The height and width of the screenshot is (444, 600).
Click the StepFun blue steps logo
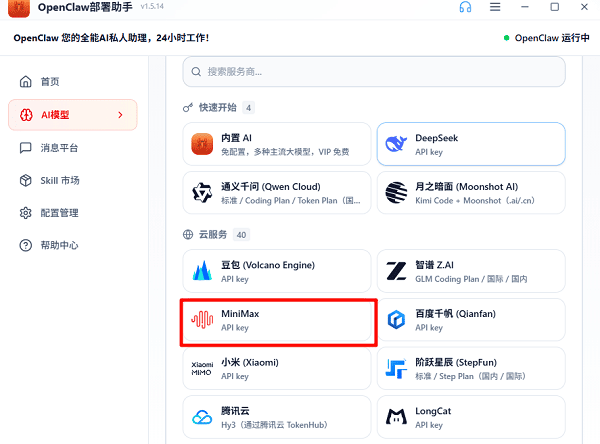pos(396,368)
